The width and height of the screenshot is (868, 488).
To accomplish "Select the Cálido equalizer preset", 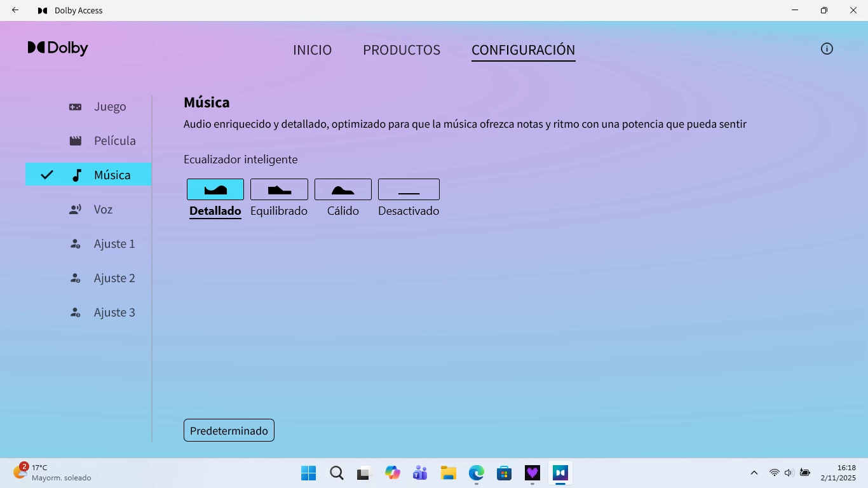I will (343, 189).
